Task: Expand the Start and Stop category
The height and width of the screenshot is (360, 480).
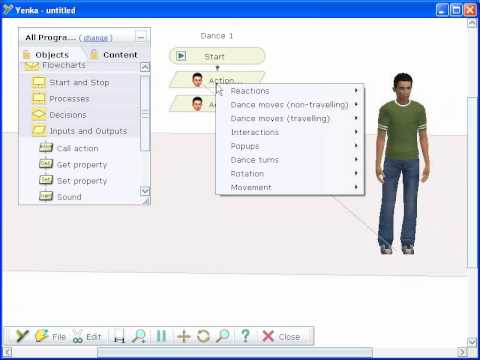Action: (x=79, y=82)
